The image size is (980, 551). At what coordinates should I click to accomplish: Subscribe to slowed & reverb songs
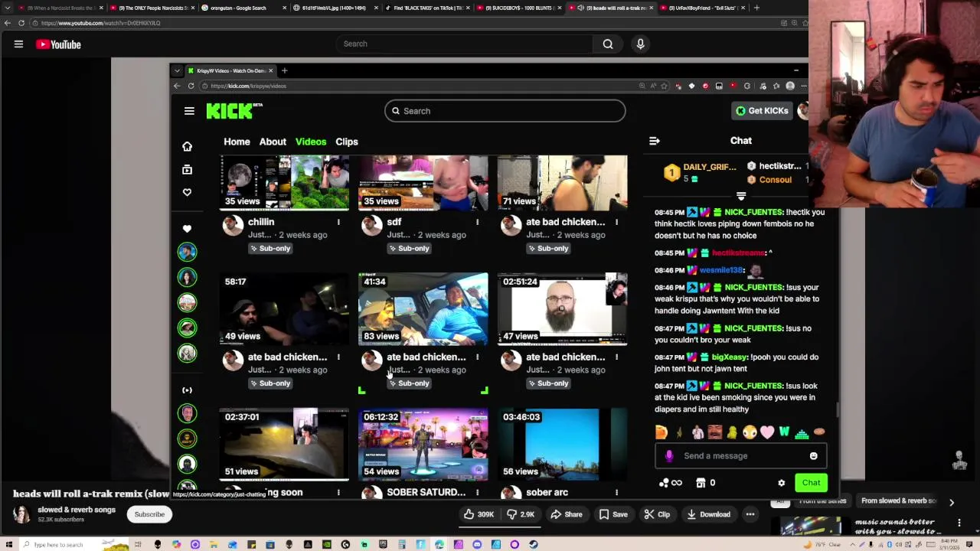click(x=149, y=514)
